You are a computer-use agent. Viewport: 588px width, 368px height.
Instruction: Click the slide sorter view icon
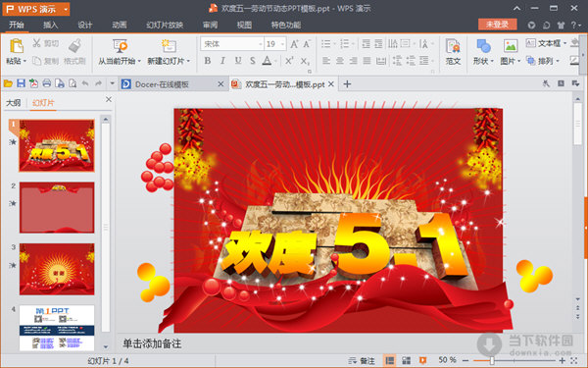(x=406, y=361)
